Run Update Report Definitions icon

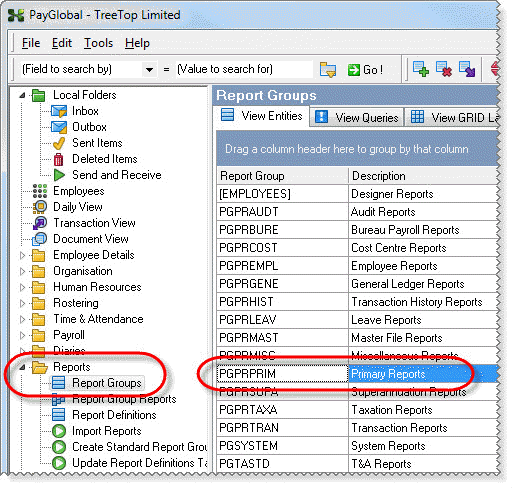tap(59, 463)
